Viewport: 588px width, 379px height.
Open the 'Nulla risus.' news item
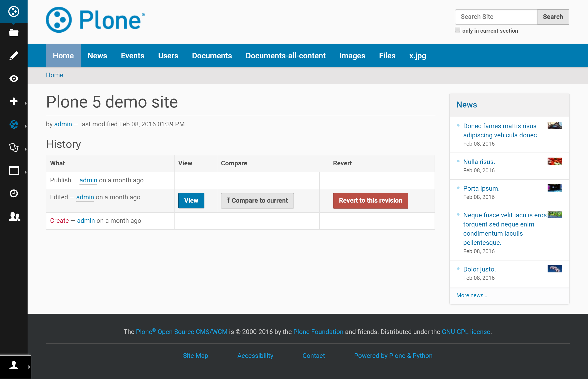(479, 162)
